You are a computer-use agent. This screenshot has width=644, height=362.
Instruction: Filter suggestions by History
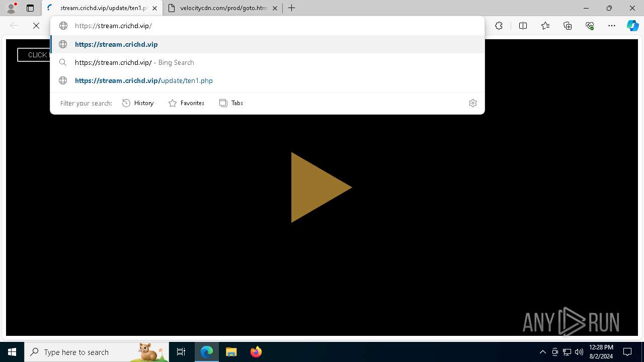[x=138, y=103]
